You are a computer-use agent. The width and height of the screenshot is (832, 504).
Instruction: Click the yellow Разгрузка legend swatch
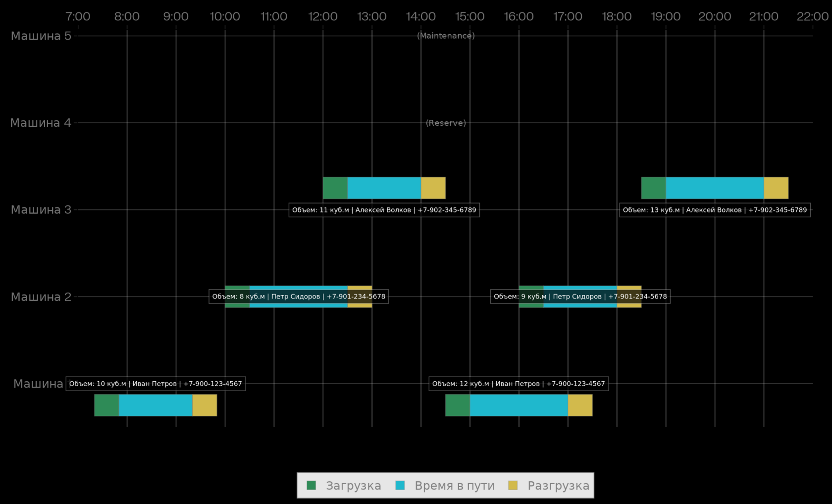513,485
